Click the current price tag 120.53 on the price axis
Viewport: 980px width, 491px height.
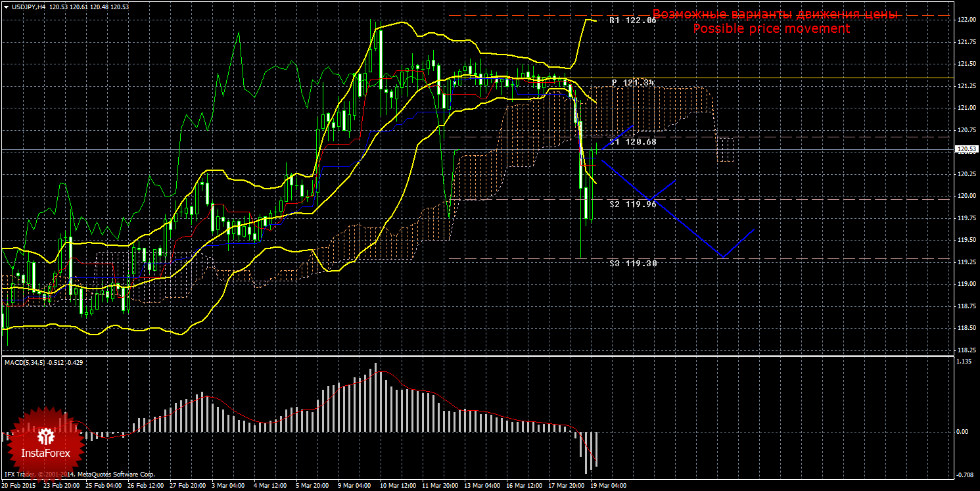[966, 150]
